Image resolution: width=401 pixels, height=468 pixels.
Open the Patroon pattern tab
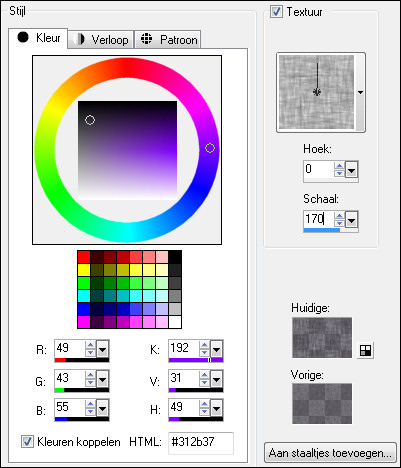168,40
